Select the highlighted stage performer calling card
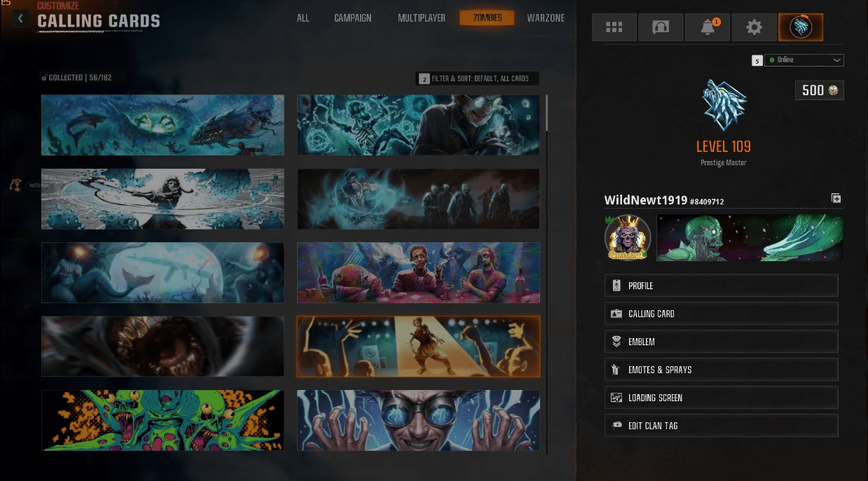Screen dimensions: 868x481 (418, 347)
